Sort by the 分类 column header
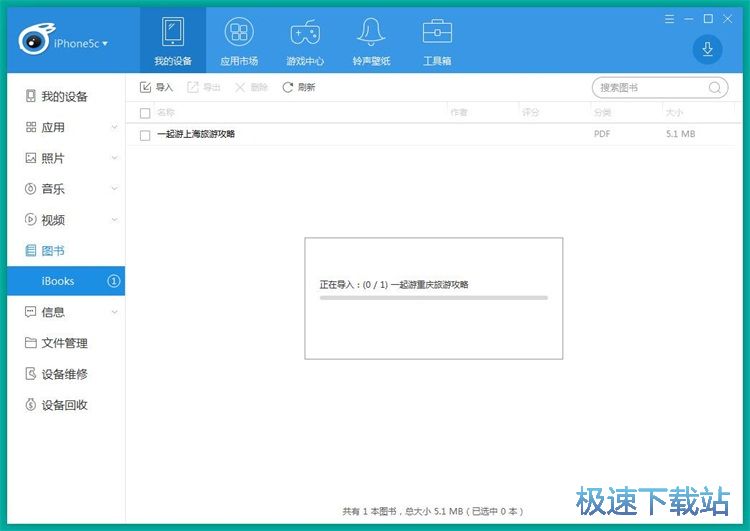 pos(602,112)
